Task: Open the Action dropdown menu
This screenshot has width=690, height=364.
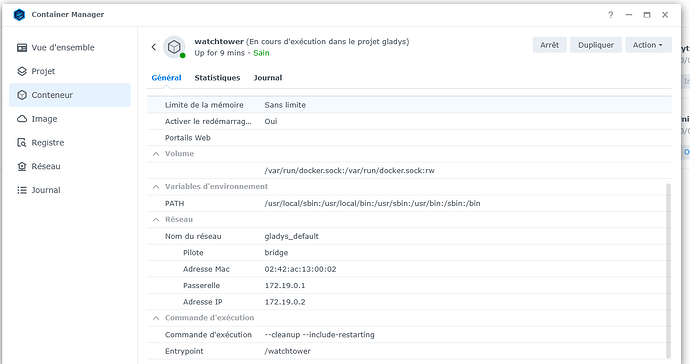Action: 648,45
